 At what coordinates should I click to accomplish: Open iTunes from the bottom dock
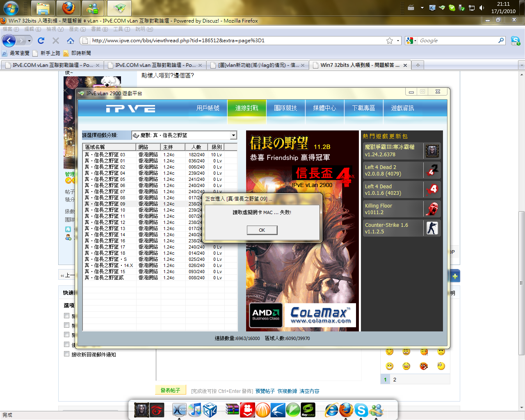(x=195, y=409)
